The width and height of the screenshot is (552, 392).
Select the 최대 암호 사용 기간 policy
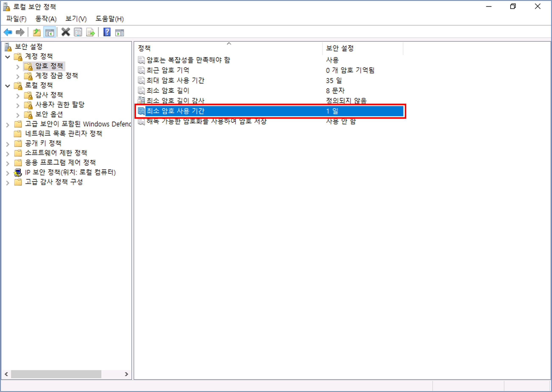[x=175, y=80]
